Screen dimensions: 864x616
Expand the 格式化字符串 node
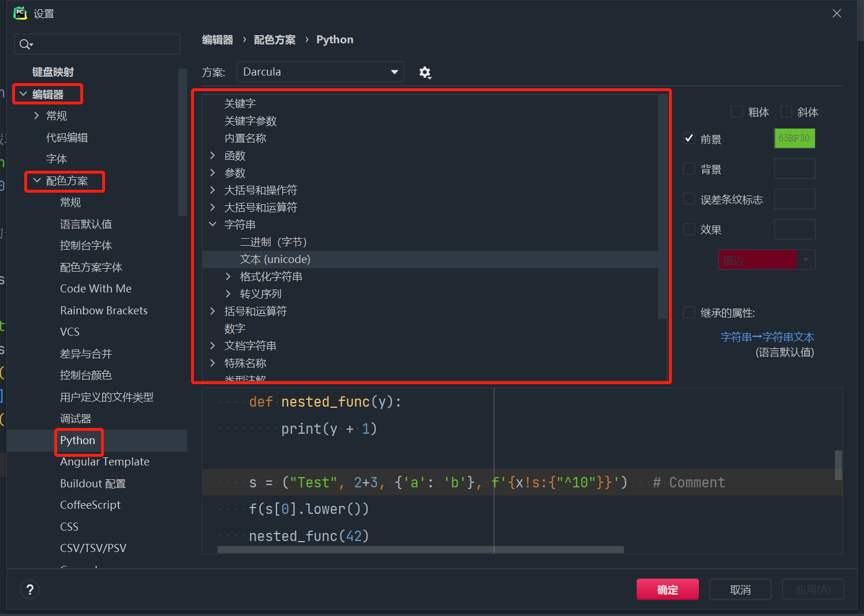pyautogui.click(x=228, y=276)
